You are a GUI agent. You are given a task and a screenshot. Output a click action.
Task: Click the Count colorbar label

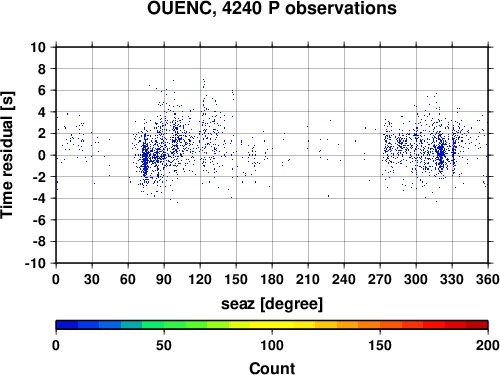(272, 368)
